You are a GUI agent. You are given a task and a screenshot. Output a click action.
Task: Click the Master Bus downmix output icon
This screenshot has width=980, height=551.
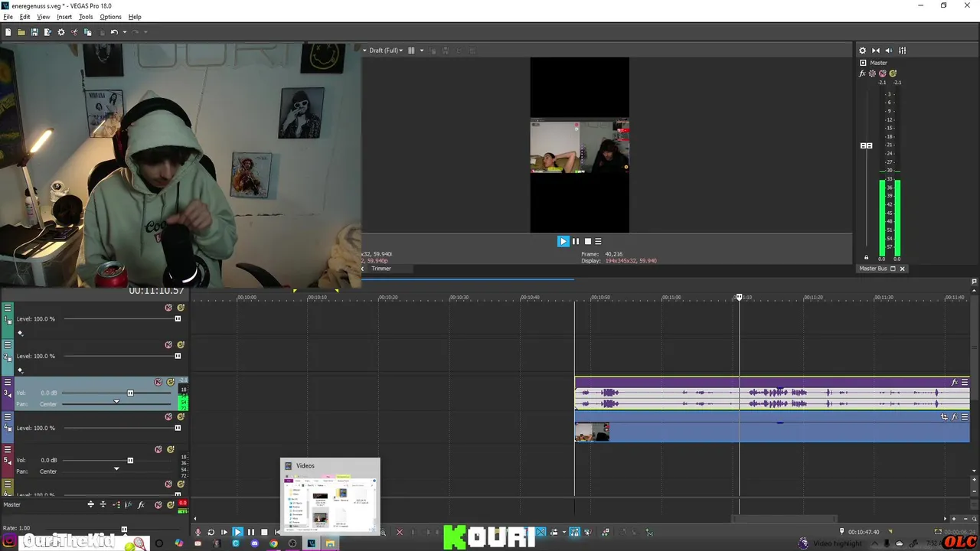coord(875,51)
